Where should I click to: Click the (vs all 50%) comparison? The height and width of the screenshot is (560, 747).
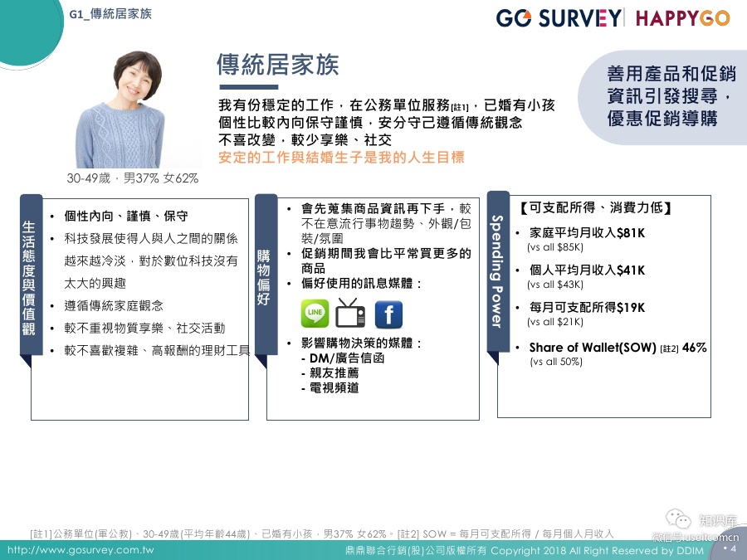click(x=556, y=362)
